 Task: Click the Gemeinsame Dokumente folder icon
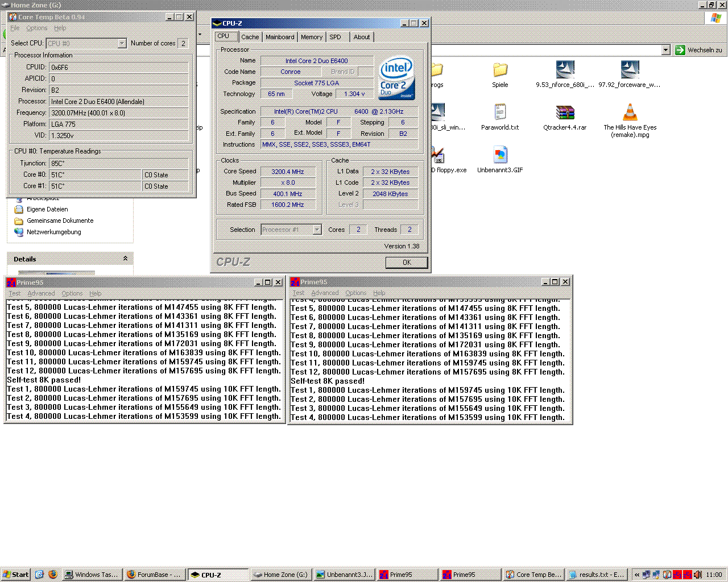pyautogui.click(x=19, y=221)
